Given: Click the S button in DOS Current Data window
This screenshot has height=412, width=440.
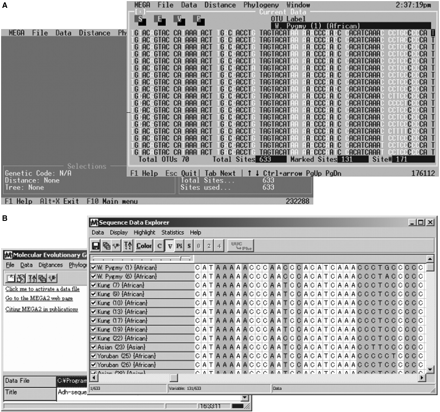Looking at the screenshot, I should (x=140, y=21).
